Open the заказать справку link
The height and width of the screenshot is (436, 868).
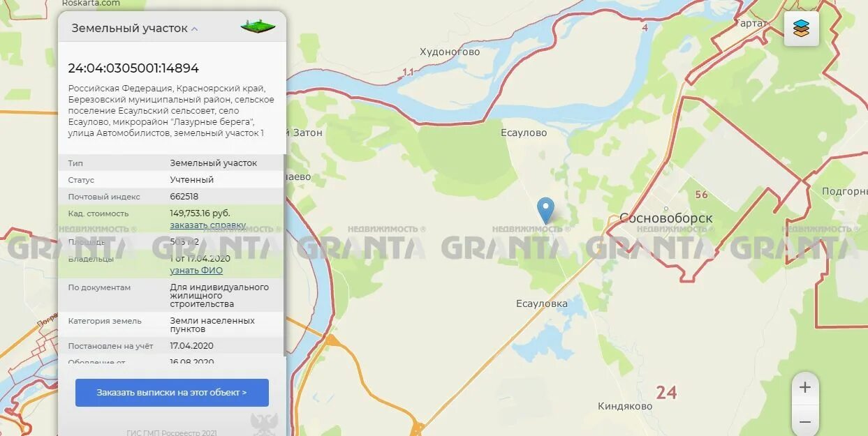click(x=208, y=225)
